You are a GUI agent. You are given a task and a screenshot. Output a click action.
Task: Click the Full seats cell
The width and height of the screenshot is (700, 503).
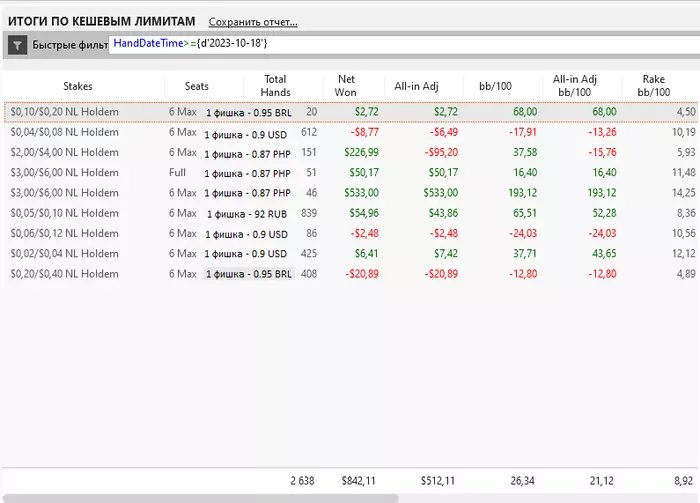coord(177,172)
